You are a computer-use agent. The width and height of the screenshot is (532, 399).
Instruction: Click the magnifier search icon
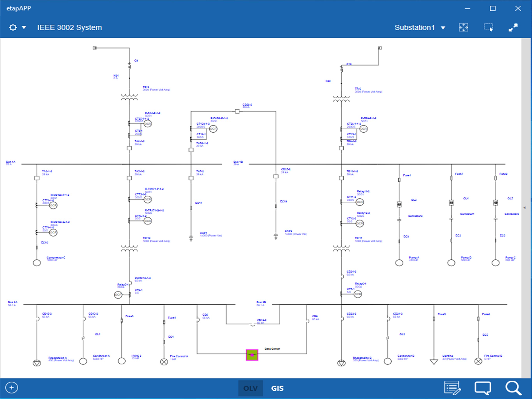(x=513, y=388)
